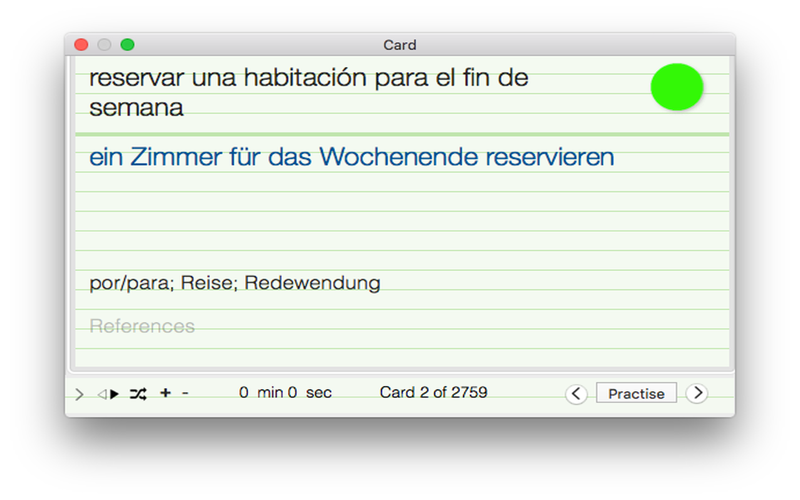Image resolution: width=800 pixels, height=500 pixels.
Task: Click the outlined left triangle playback icon
Action: tap(102, 394)
